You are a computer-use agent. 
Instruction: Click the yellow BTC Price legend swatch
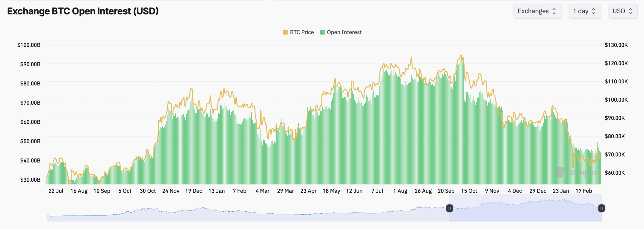pos(285,32)
